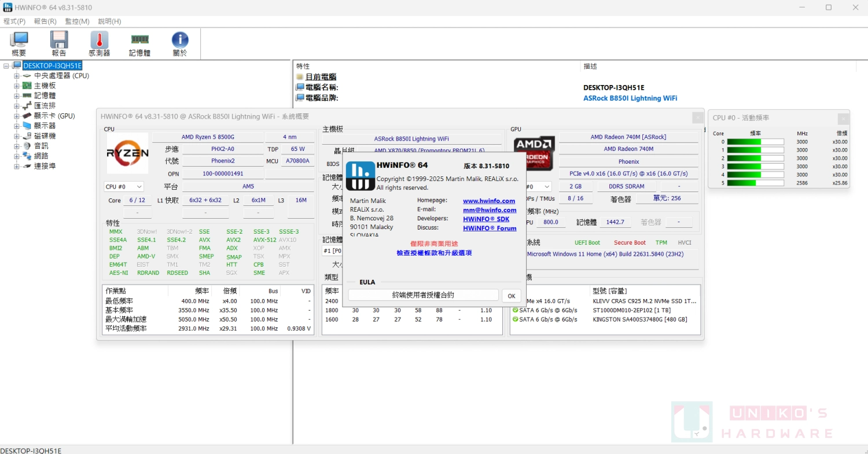Close the CPU #0 活動頻率 window
Screen dimensions: 868x454
(843, 118)
